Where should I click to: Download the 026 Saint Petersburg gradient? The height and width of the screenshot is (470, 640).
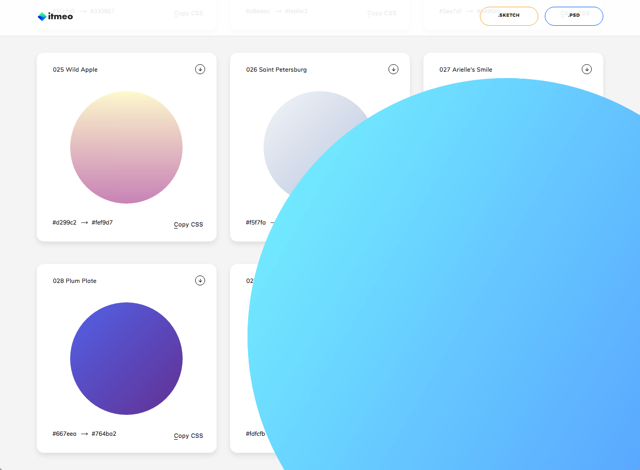(x=393, y=69)
